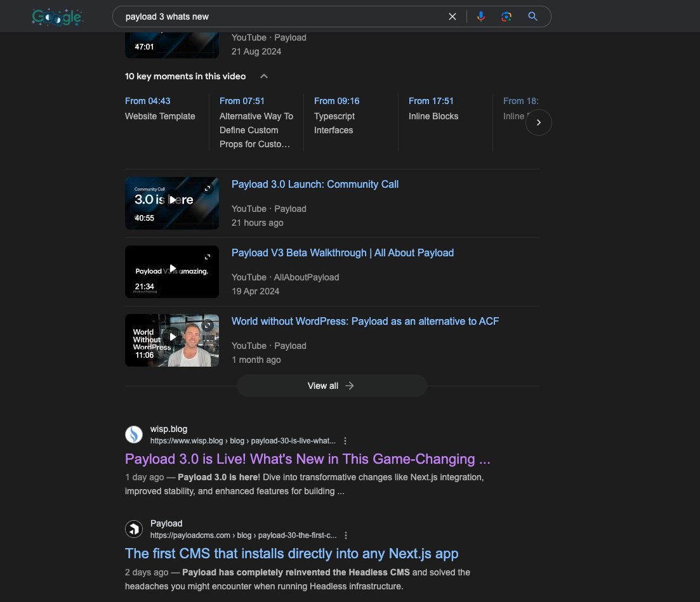Viewport: 700px width, 602px height.
Task: Expand preview on the 3.0 is here thumbnail
Action: [x=208, y=188]
